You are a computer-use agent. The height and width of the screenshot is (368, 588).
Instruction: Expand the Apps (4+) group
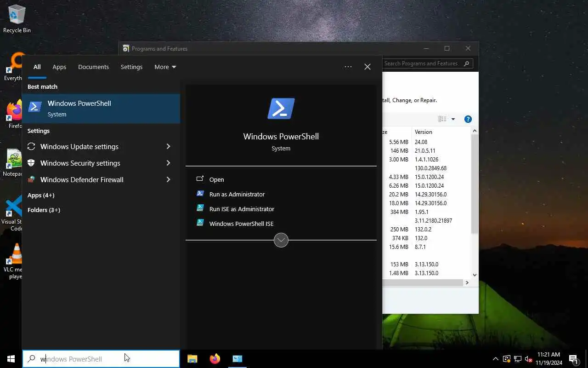[x=41, y=195]
